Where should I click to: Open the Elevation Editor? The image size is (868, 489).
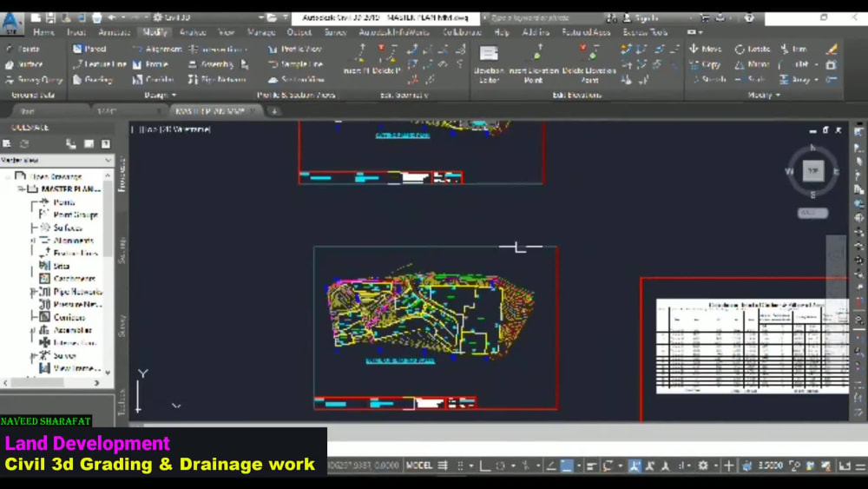click(489, 63)
